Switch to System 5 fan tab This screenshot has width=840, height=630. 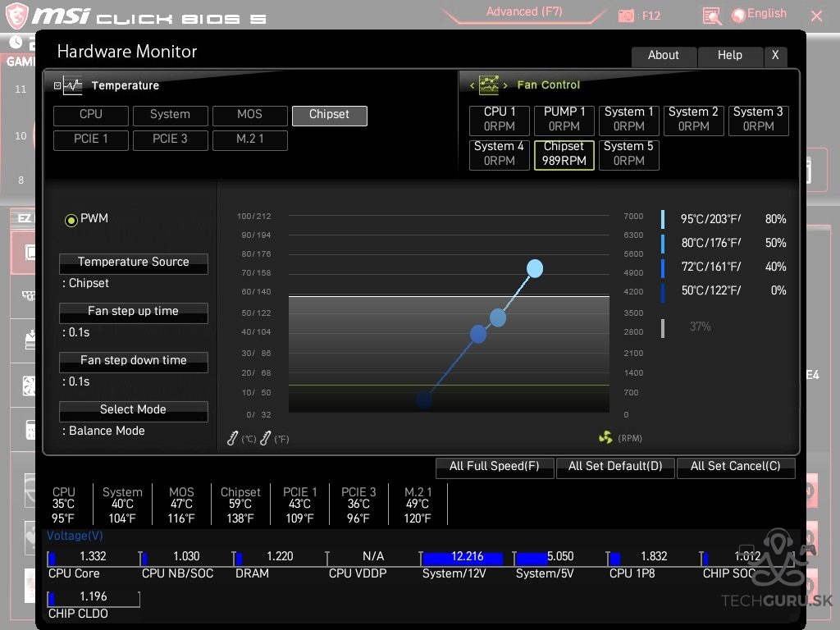pyautogui.click(x=629, y=155)
